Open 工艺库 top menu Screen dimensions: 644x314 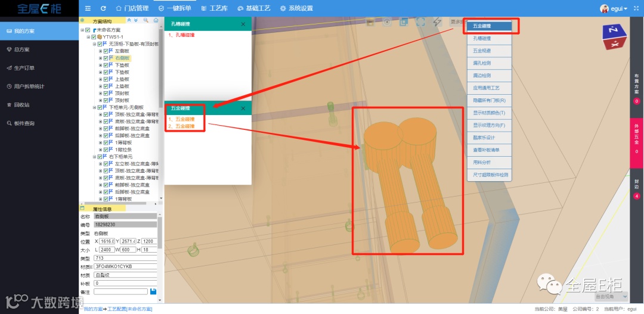tap(215, 8)
